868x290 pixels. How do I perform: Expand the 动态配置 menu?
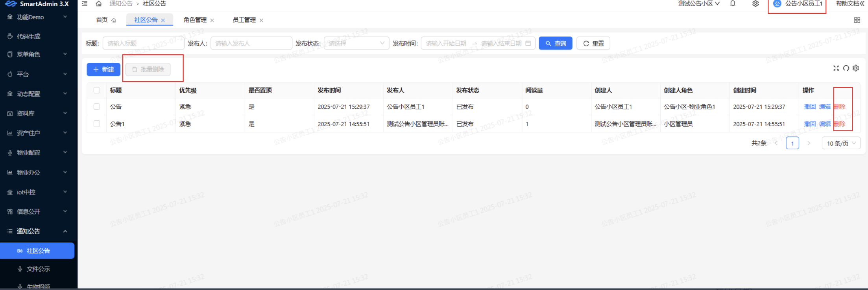point(39,94)
